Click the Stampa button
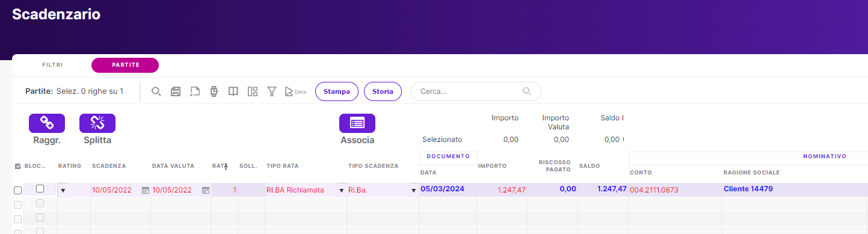The height and width of the screenshot is (234, 868). coord(337,91)
